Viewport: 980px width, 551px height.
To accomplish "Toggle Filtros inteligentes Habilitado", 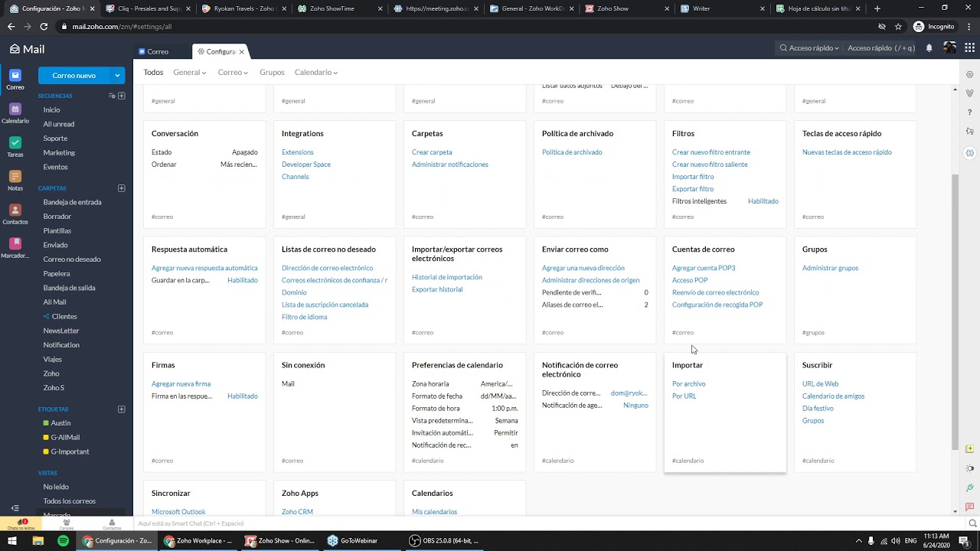I will pos(763,201).
